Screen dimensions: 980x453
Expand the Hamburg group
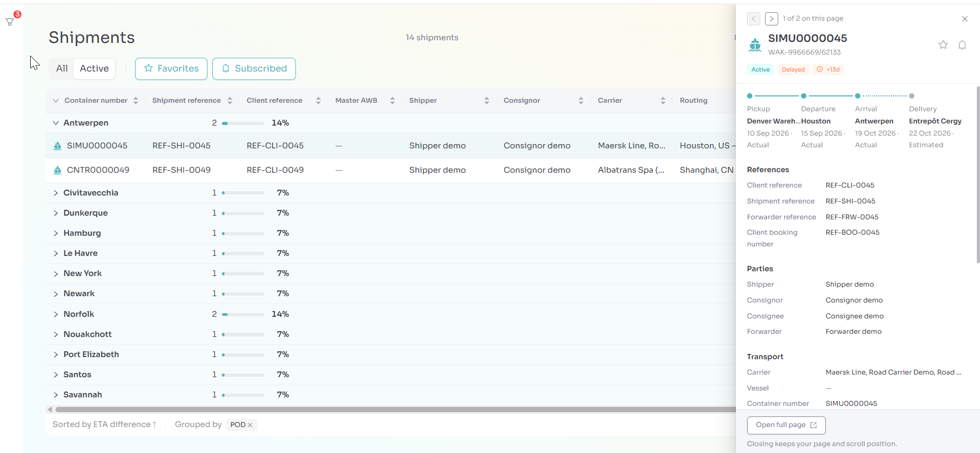[56, 233]
